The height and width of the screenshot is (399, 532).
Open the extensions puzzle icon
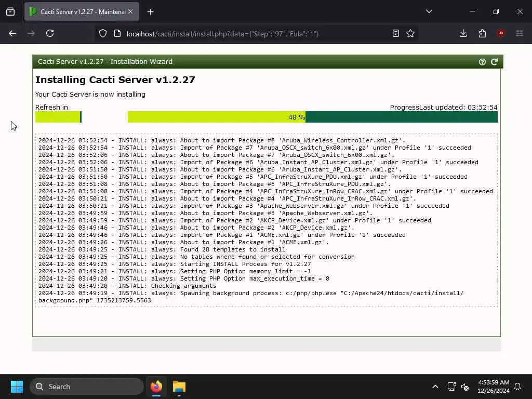pyautogui.click(x=482, y=33)
